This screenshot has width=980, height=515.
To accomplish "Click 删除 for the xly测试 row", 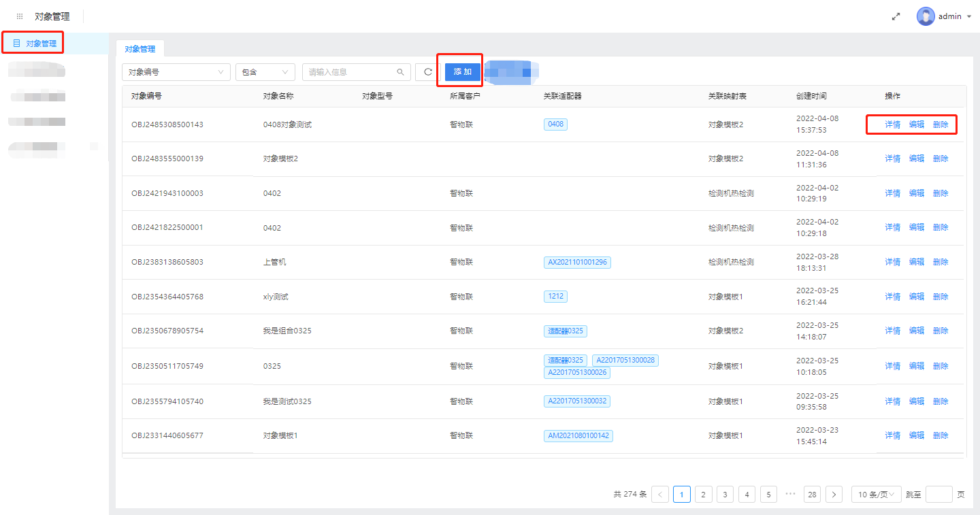I will coord(941,297).
